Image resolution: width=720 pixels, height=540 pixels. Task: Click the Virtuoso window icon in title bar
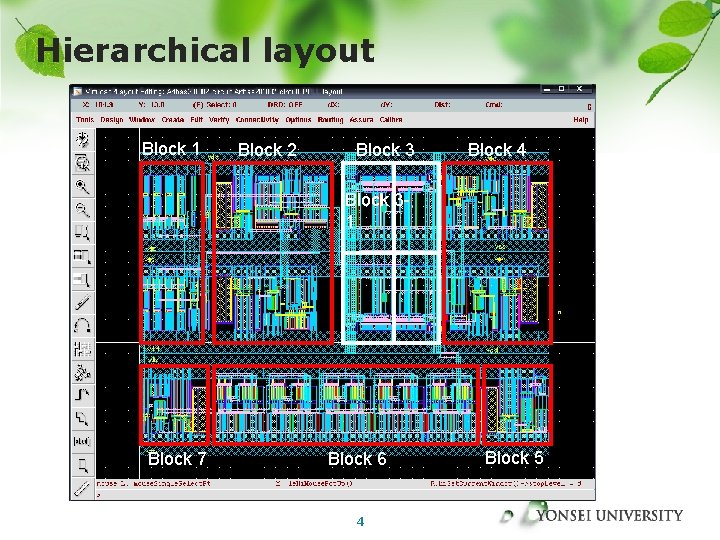78,91
